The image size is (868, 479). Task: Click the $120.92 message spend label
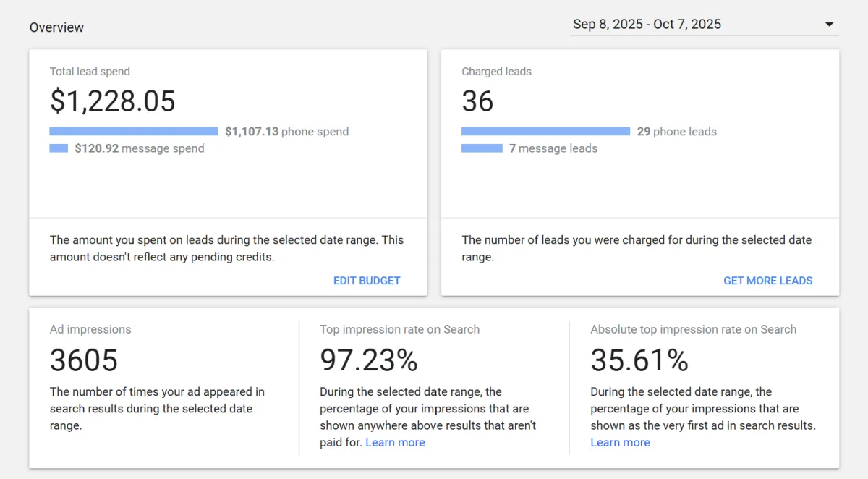coord(140,148)
